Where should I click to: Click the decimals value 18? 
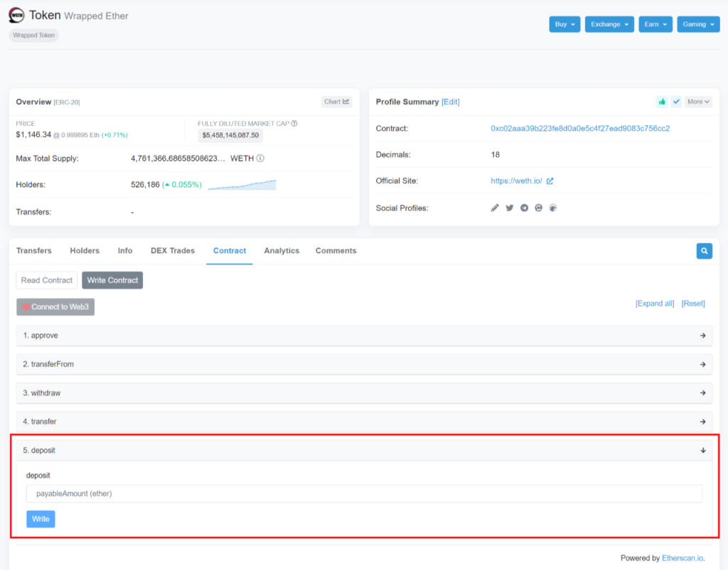pyautogui.click(x=496, y=154)
